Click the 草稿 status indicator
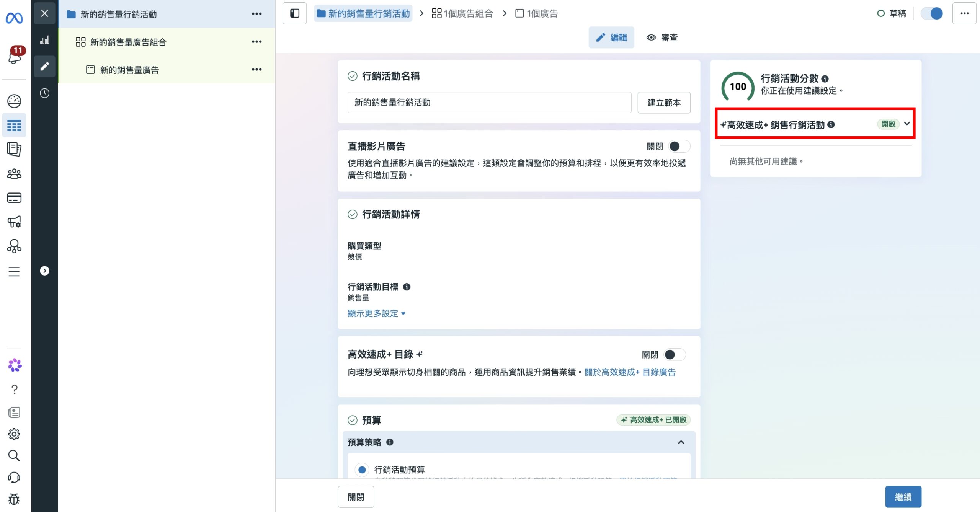980x512 pixels. [892, 13]
